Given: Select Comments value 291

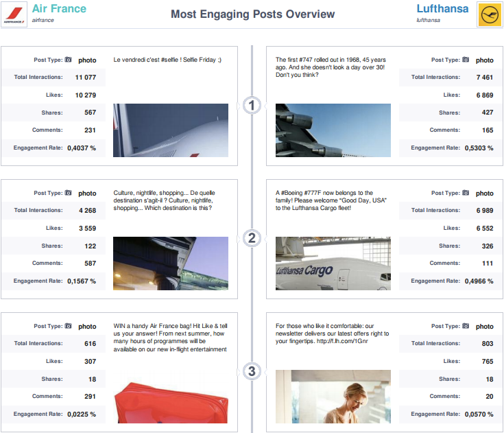Looking at the screenshot, I should [91, 397].
